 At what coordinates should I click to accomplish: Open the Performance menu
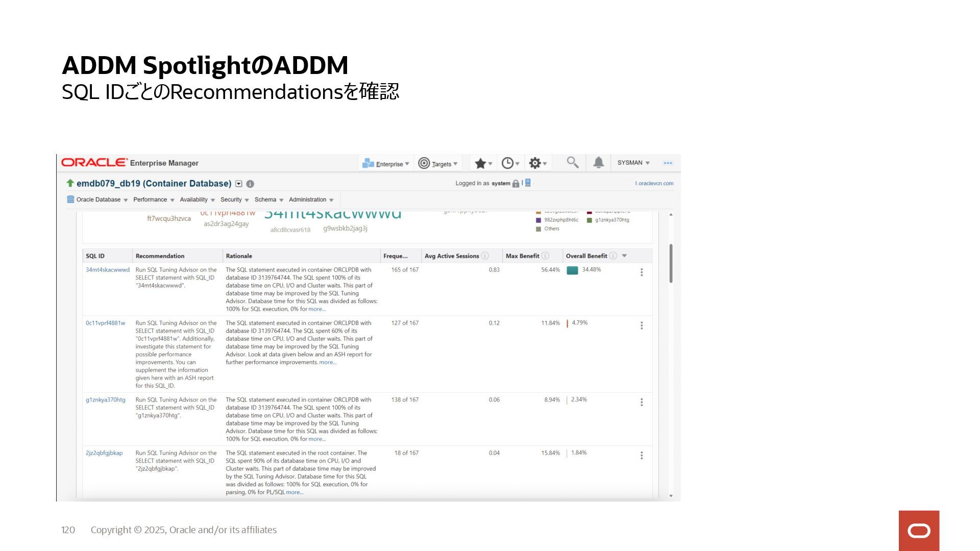point(154,199)
